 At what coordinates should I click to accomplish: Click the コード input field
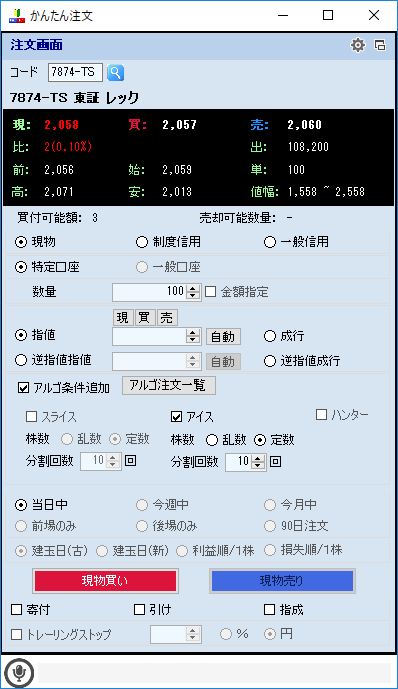coord(75,73)
